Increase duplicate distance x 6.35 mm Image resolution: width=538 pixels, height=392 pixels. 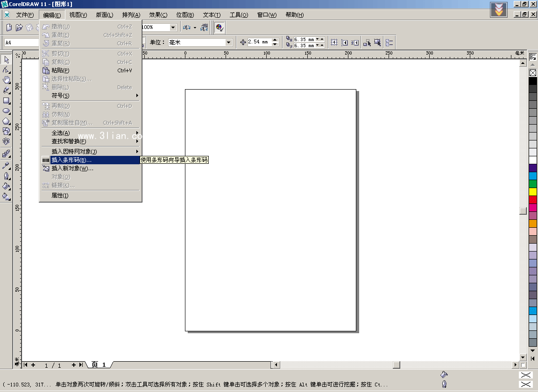[x=322, y=39]
